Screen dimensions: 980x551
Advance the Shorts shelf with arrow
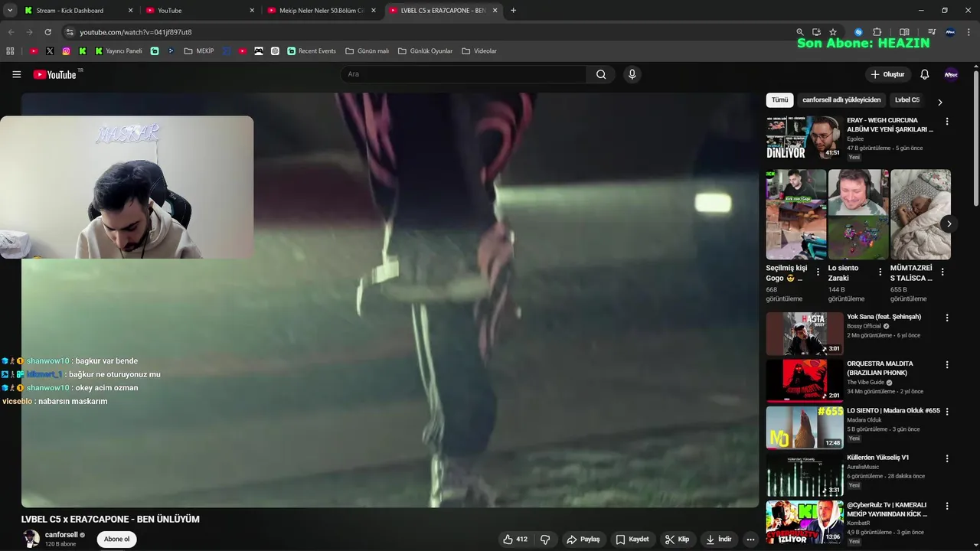949,223
